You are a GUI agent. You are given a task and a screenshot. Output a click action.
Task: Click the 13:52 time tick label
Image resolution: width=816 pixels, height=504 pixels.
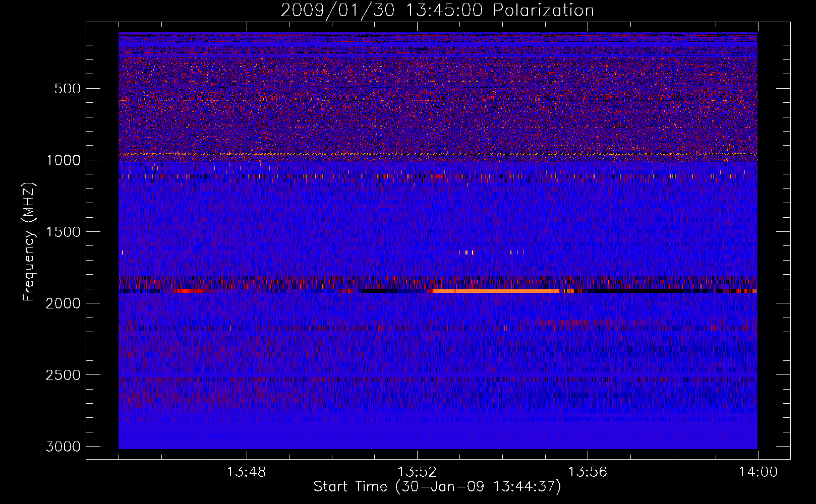tap(417, 472)
